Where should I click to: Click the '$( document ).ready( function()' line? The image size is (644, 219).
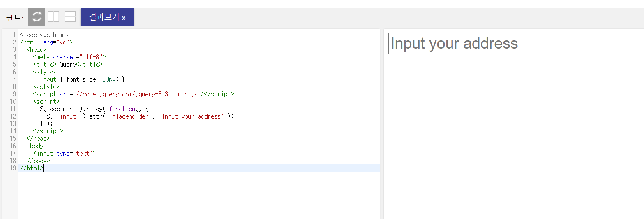[94, 109]
